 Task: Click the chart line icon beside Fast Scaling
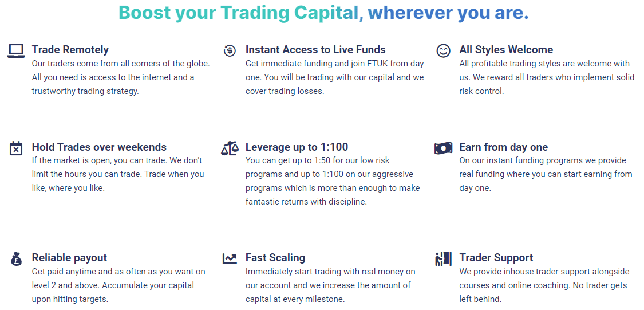(230, 258)
